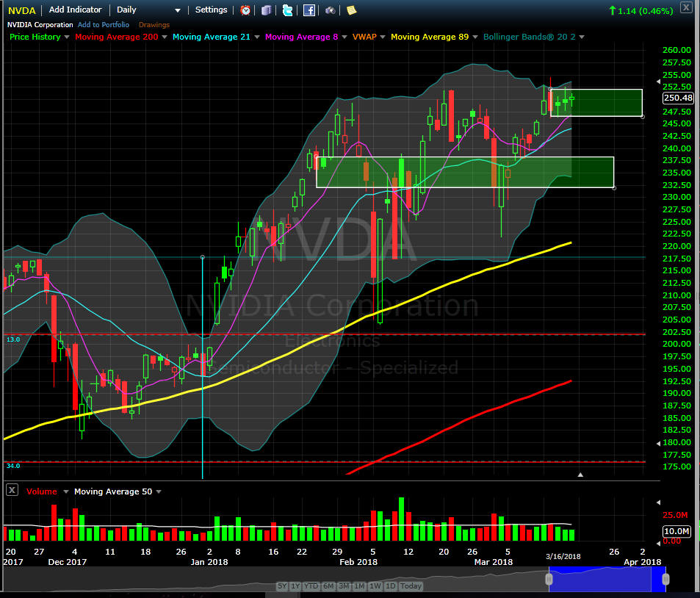700x598 pixels.
Task: Open the yellow notes icon
Action: tap(351, 10)
